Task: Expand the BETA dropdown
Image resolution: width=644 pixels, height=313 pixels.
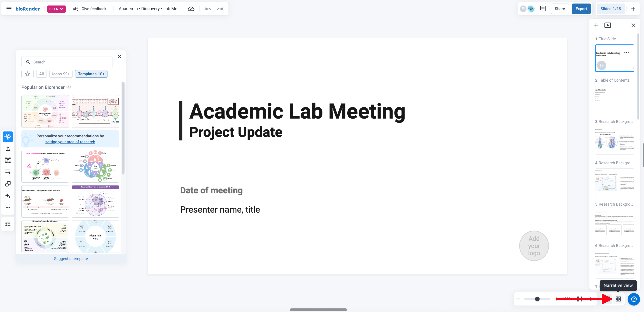Action: (x=56, y=9)
